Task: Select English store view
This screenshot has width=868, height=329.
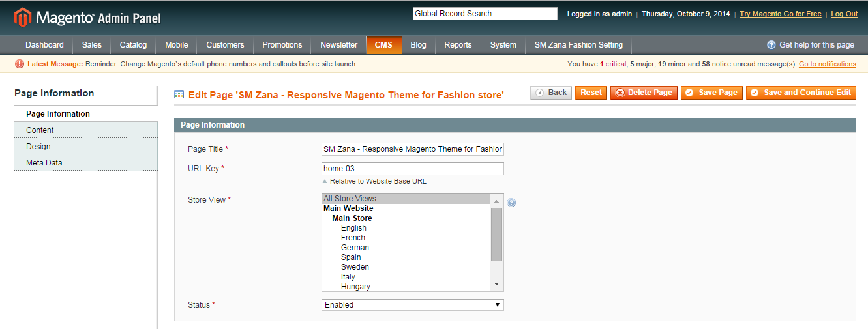Action: click(406, 228)
